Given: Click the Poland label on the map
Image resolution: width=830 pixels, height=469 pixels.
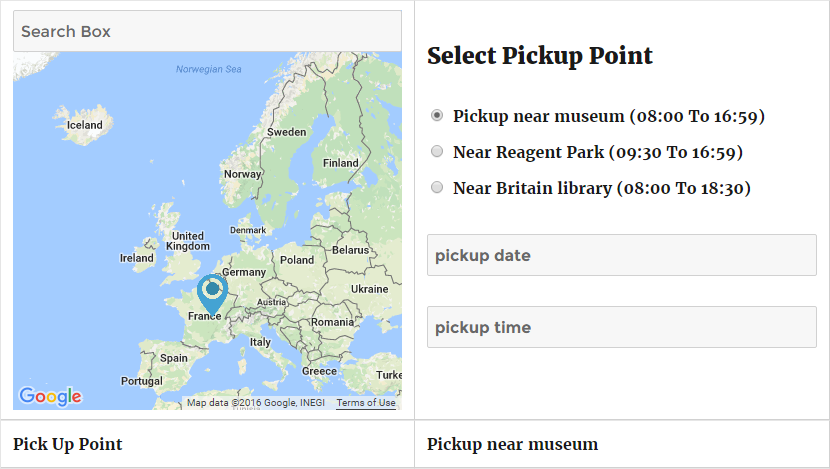Looking at the screenshot, I should 297,260.
